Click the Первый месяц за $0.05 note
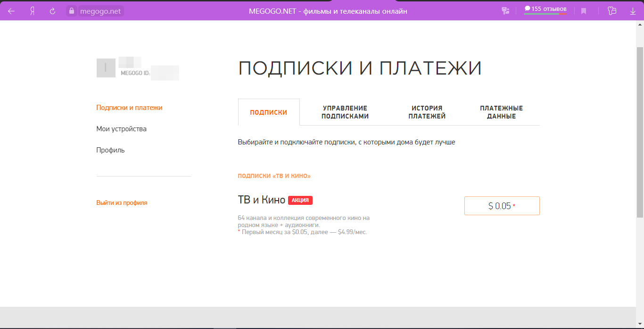 (303, 232)
